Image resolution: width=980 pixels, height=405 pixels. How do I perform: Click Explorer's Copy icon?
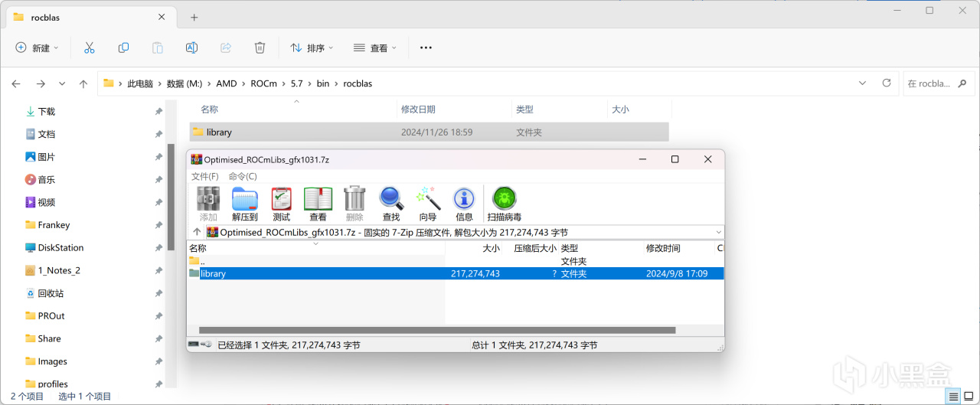[x=123, y=47]
